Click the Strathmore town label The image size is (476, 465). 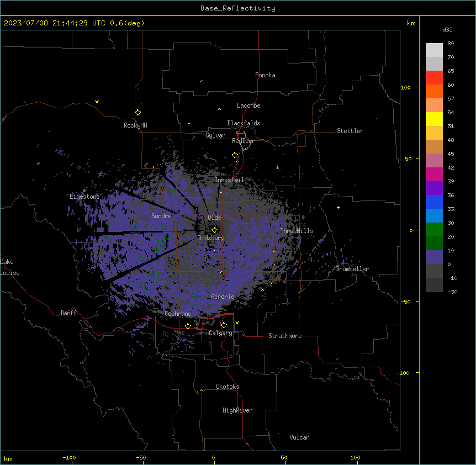pos(285,335)
